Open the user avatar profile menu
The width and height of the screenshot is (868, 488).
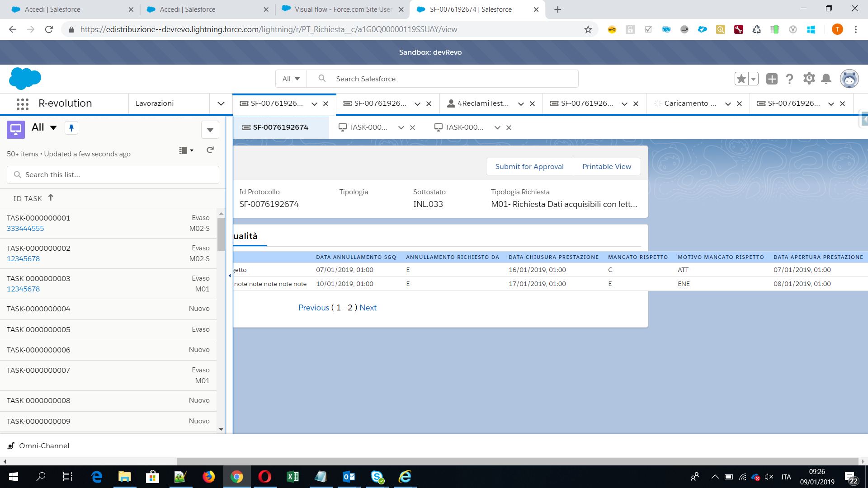849,79
